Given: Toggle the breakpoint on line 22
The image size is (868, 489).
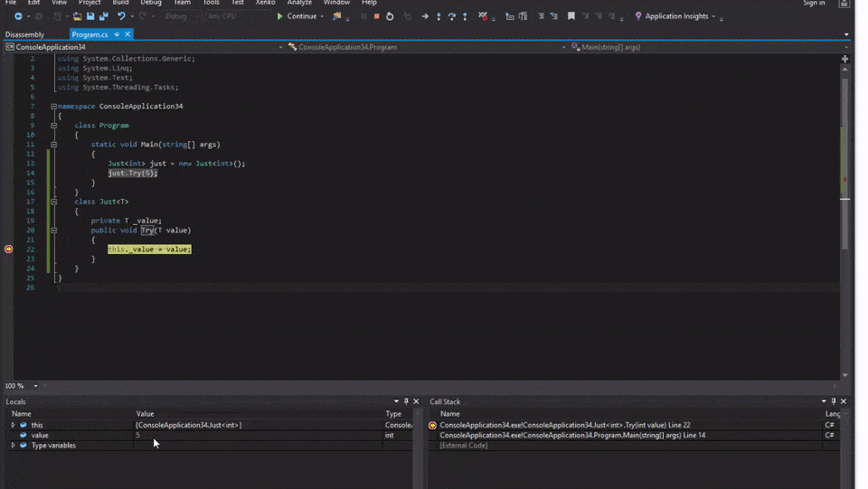Looking at the screenshot, I should tap(9, 249).
